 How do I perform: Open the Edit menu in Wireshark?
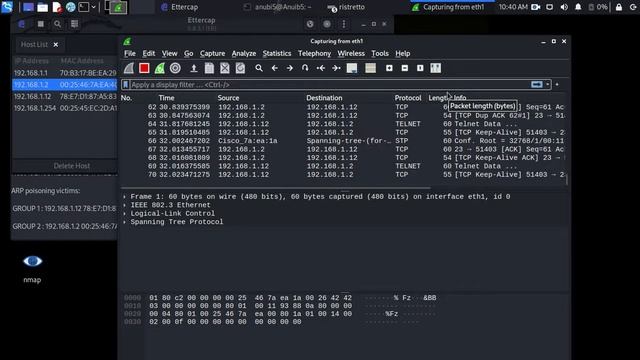pyautogui.click(x=149, y=53)
